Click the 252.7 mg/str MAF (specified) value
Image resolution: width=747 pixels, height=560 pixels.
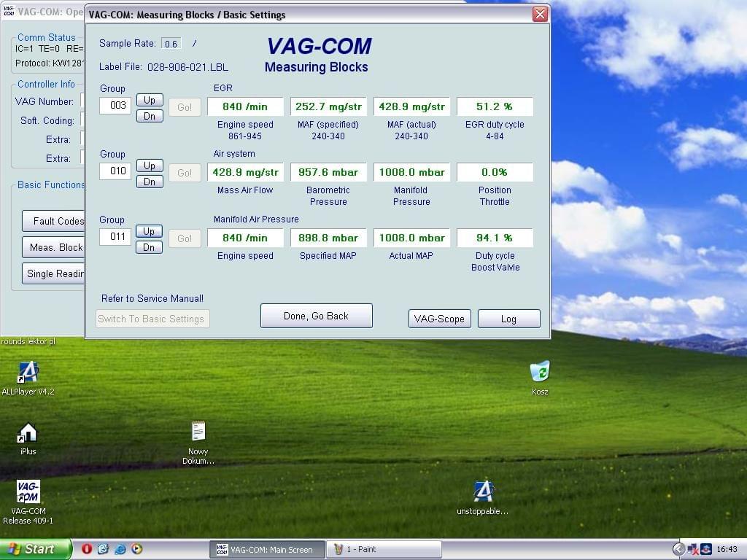[x=328, y=106]
